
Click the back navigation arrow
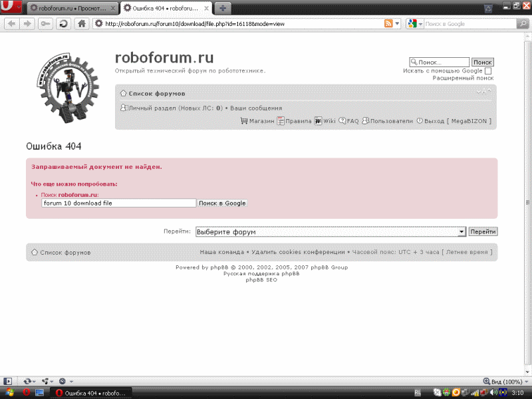(11, 24)
